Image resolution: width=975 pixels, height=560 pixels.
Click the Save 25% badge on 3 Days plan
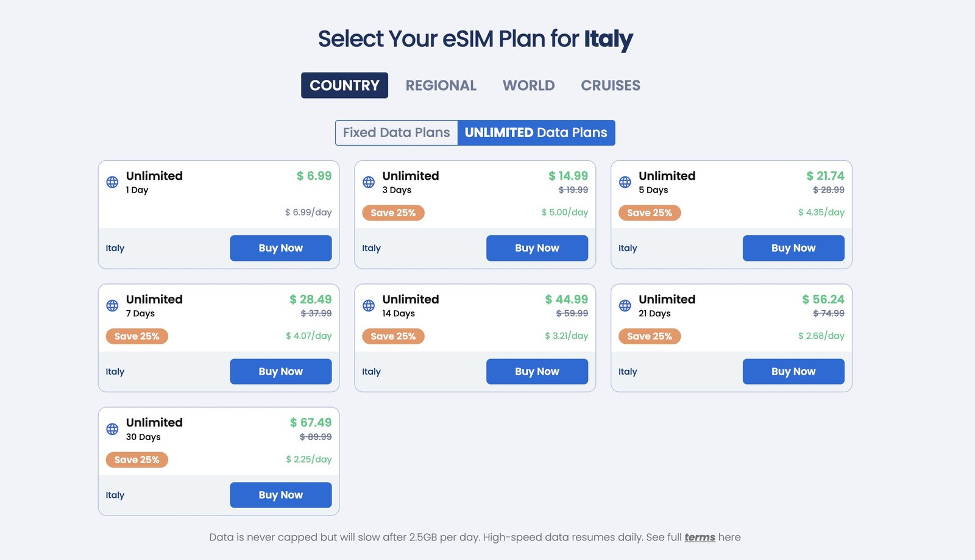coord(393,213)
